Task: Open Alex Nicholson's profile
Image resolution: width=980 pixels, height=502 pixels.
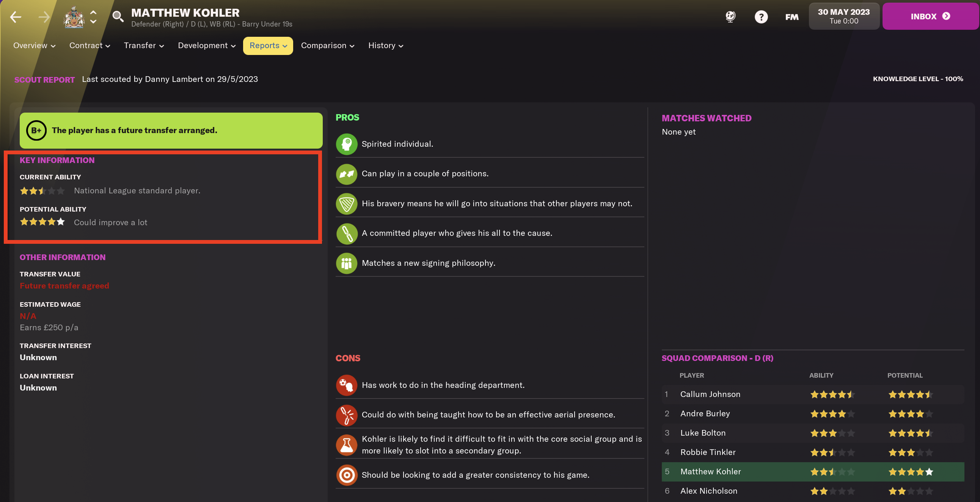Action: click(709, 491)
